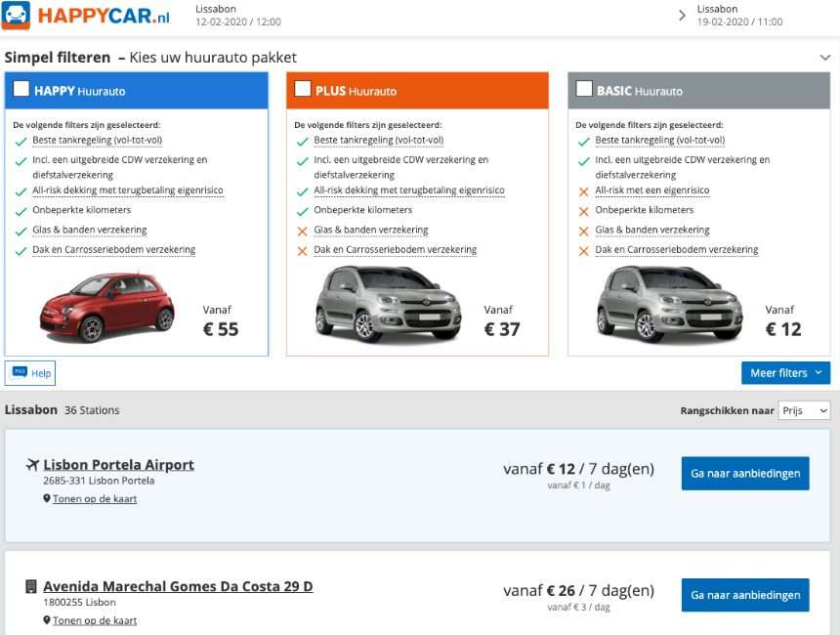Screen dimensions: 840x635
Task: Click HAPPY 'Beste tankregeling' info text
Action: pos(97,141)
